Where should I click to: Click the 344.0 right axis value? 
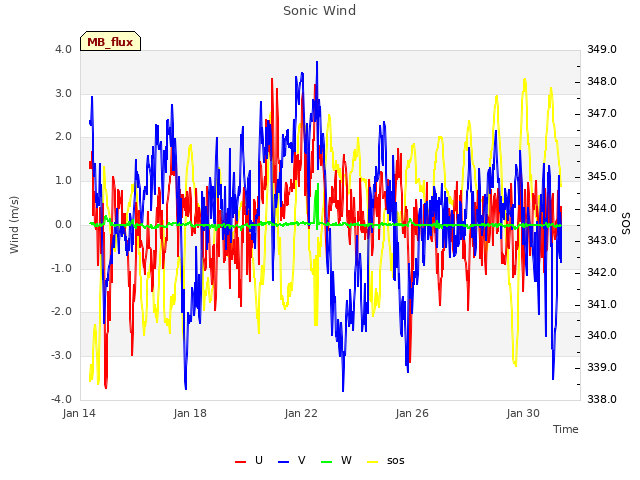(x=602, y=209)
